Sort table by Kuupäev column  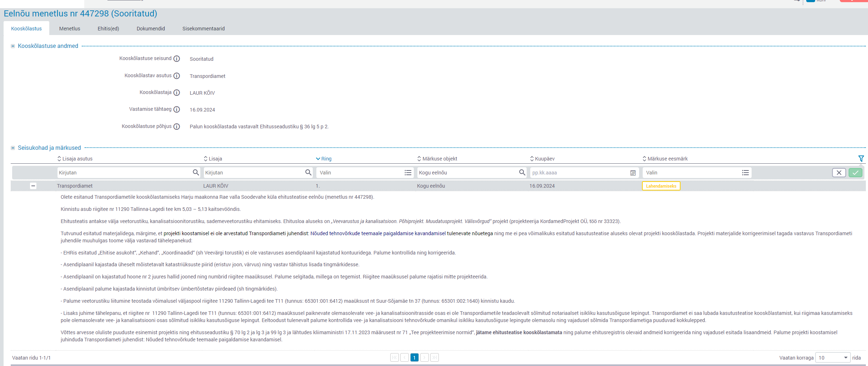pyautogui.click(x=542, y=159)
